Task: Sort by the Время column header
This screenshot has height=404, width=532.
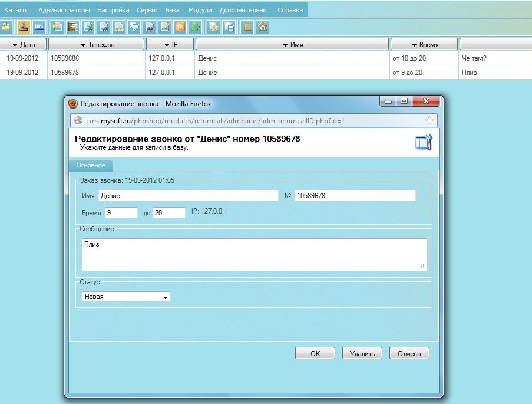Action: pos(424,44)
